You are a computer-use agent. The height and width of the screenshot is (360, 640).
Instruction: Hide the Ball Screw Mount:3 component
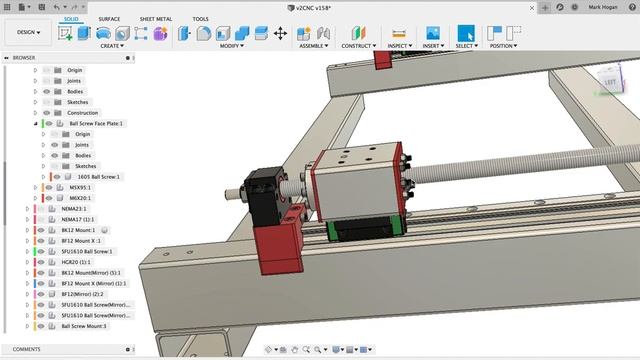pyautogui.click(x=41, y=326)
